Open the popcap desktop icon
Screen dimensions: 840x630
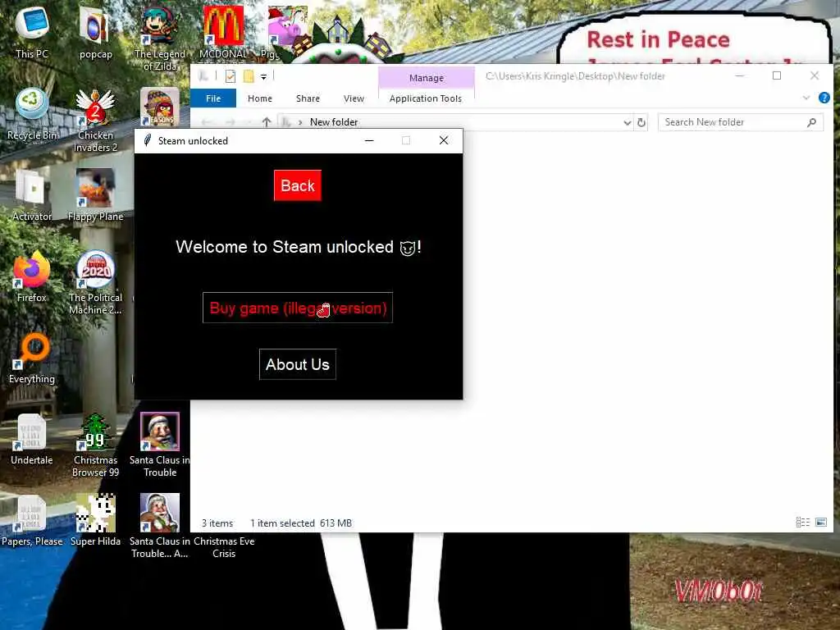95,32
